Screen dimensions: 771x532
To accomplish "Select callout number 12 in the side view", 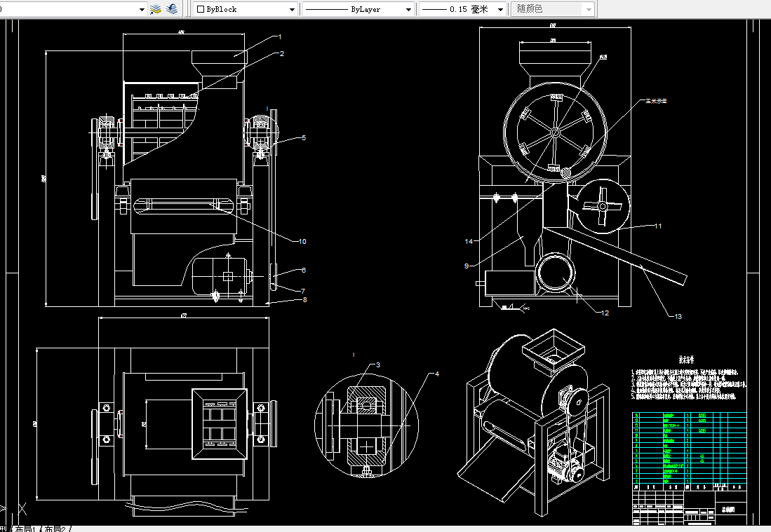I will pos(605,313).
